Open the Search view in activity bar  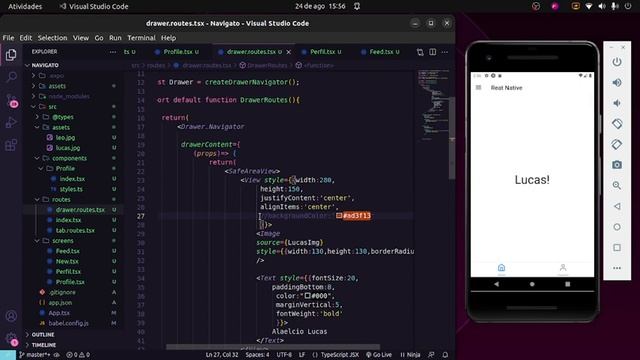pyautogui.click(x=11, y=77)
